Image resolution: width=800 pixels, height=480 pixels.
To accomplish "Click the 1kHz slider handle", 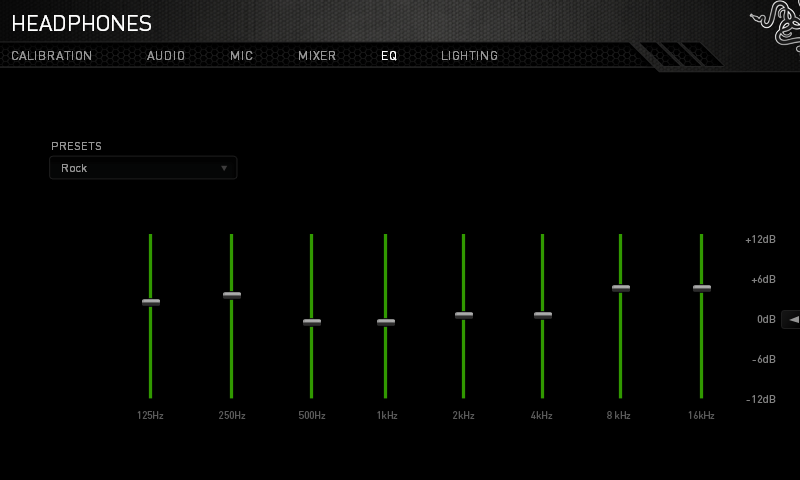I will [x=386, y=322].
